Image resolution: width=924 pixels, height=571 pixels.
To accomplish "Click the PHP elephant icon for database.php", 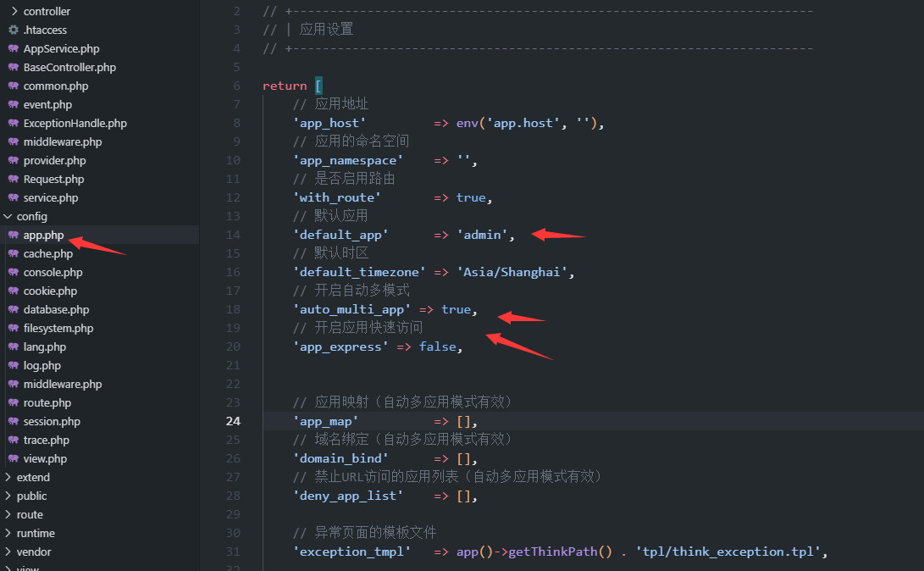I will point(14,310).
